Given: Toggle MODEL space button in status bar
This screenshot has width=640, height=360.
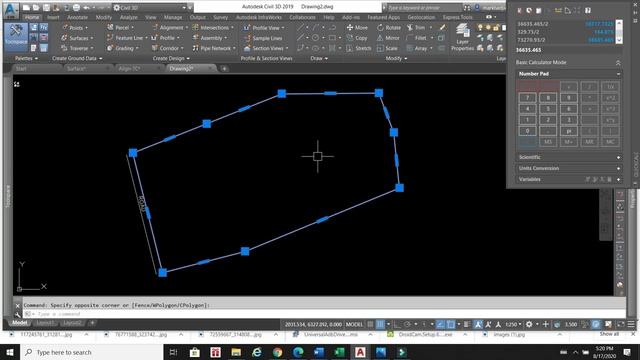Looking at the screenshot, I should point(354,324).
